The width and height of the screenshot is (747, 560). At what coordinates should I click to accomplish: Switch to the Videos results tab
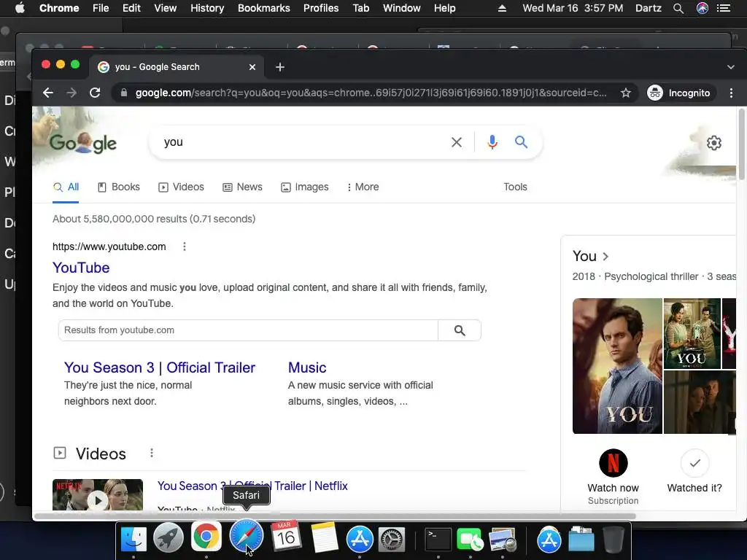click(x=182, y=187)
